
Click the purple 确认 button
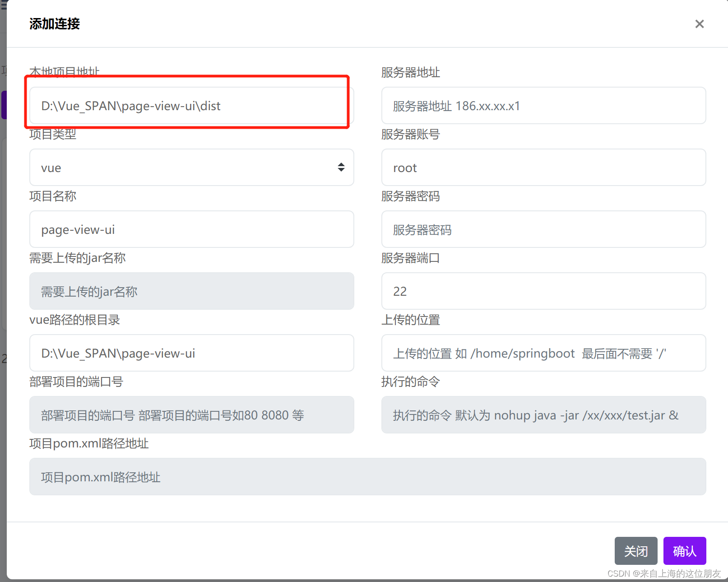(685, 551)
